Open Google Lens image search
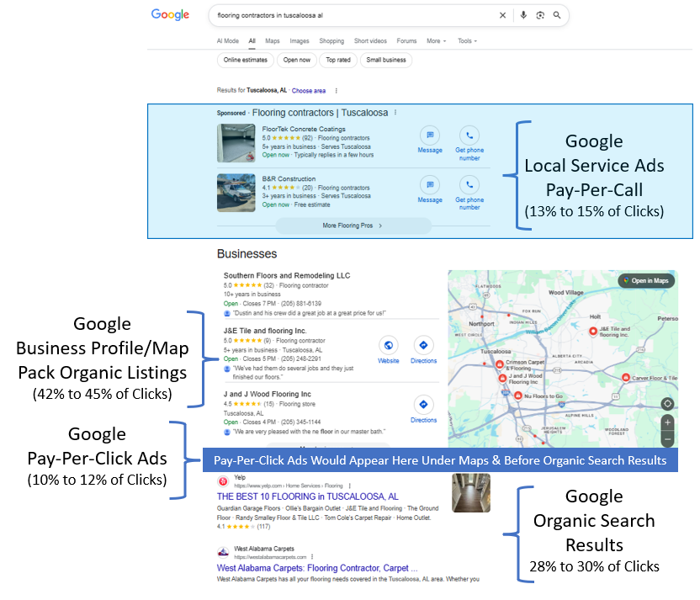 click(x=540, y=15)
